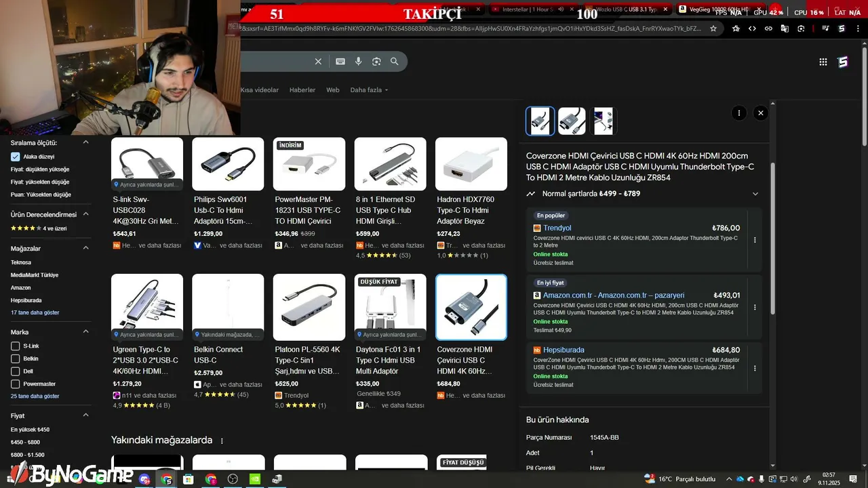The height and width of the screenshot is (488, 868).
Task: Open the devtools code icon in browser toolbar
Action: pos(752,28)
